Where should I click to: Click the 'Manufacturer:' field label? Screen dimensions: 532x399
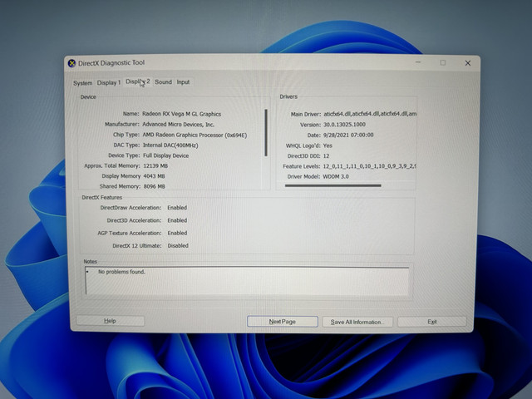[x=122, y=124]
